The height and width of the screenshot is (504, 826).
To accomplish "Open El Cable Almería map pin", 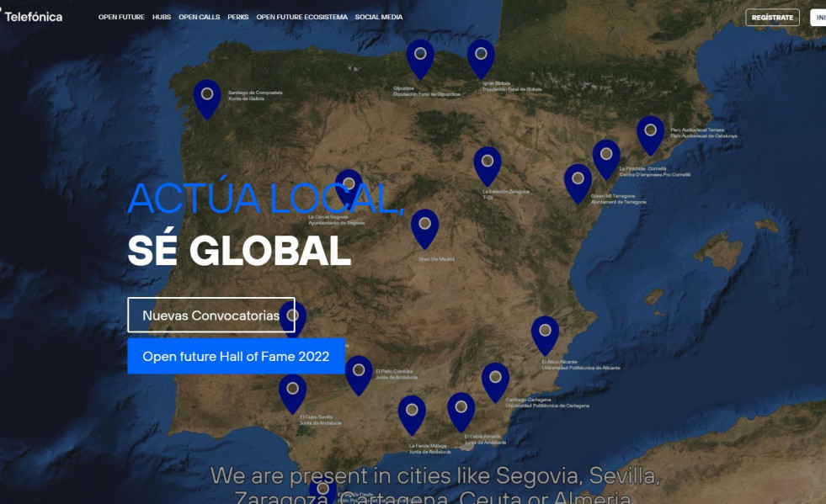I will pyautogui.click(x=461, y=409).
